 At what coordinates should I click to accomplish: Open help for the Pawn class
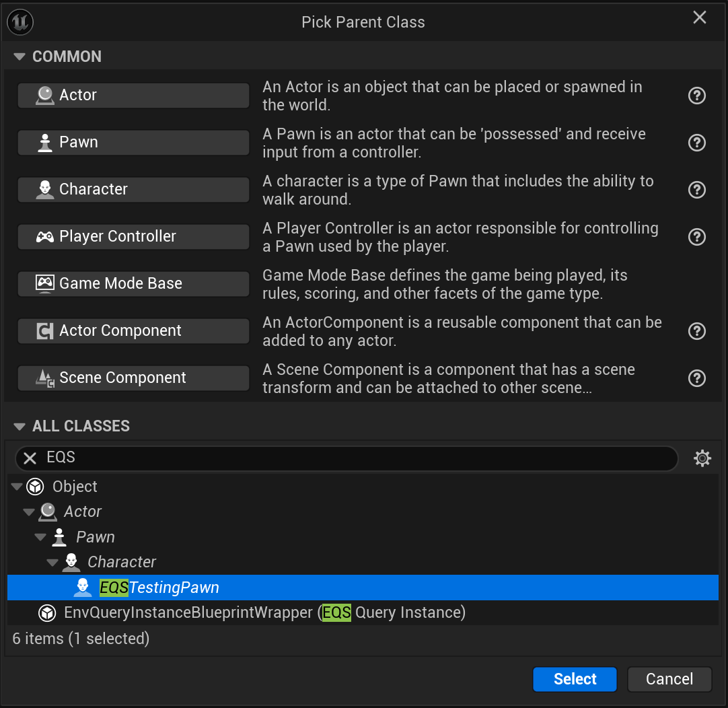(x=697, y=143)
